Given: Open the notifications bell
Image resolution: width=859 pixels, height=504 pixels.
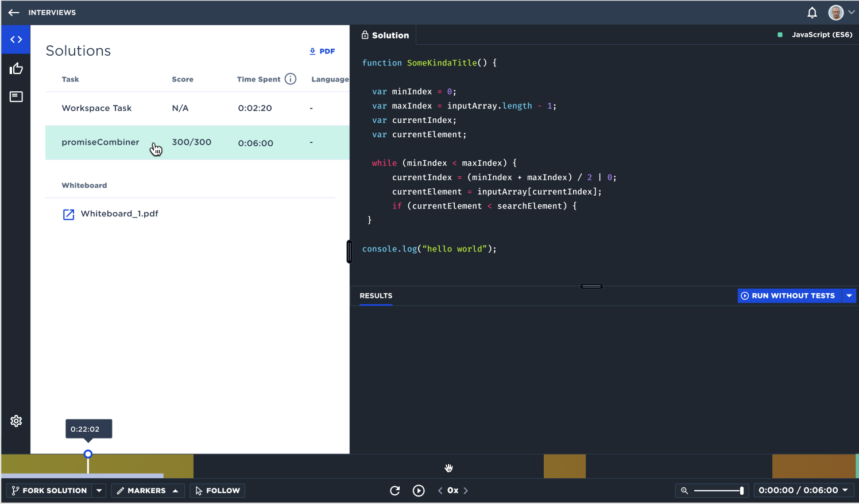Looking at the screenshot, I should coord(812,13).
